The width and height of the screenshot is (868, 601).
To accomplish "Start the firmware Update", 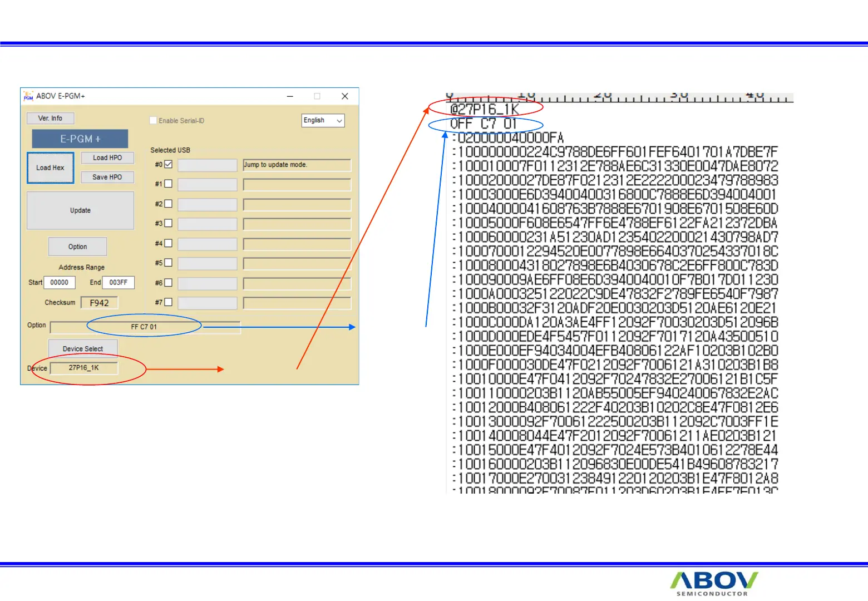I will pos(80,210).
